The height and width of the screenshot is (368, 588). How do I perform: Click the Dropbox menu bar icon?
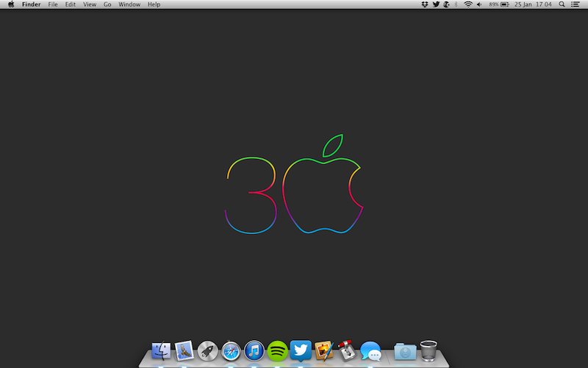(x=425, y=4)
